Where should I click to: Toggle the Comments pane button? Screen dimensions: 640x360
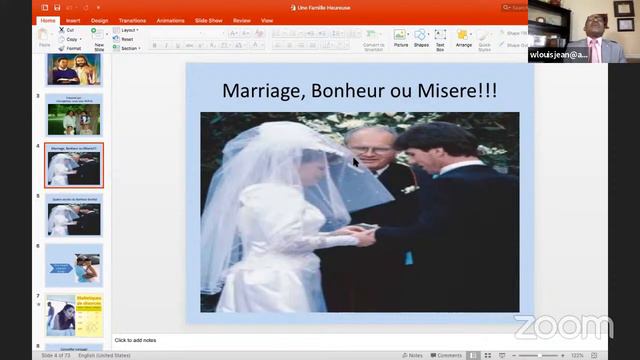coord(446,356)
